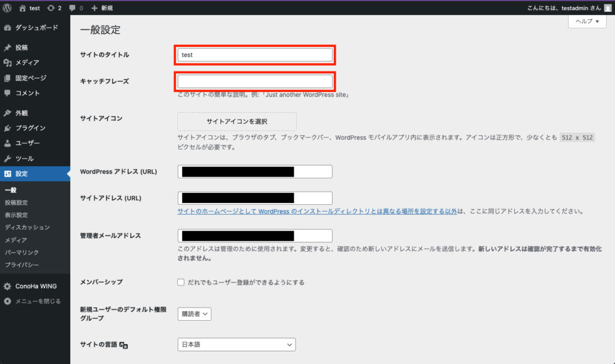Click the 外観 paintbrush icon
615x364 pixels.
pyautogui.click(x=7, y=113)
